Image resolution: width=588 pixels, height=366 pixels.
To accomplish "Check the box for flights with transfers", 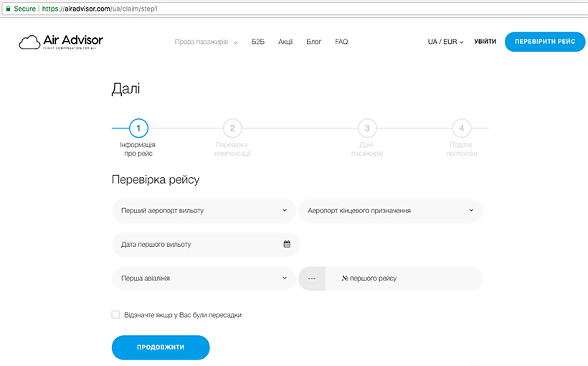I will point(116,314).
